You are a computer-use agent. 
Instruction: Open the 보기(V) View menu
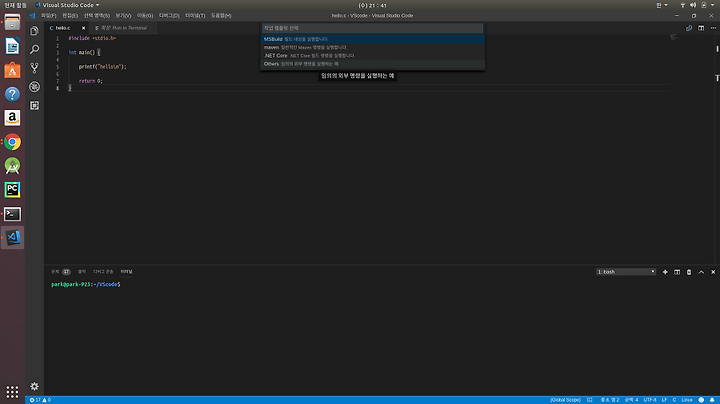tap(123, 16)
